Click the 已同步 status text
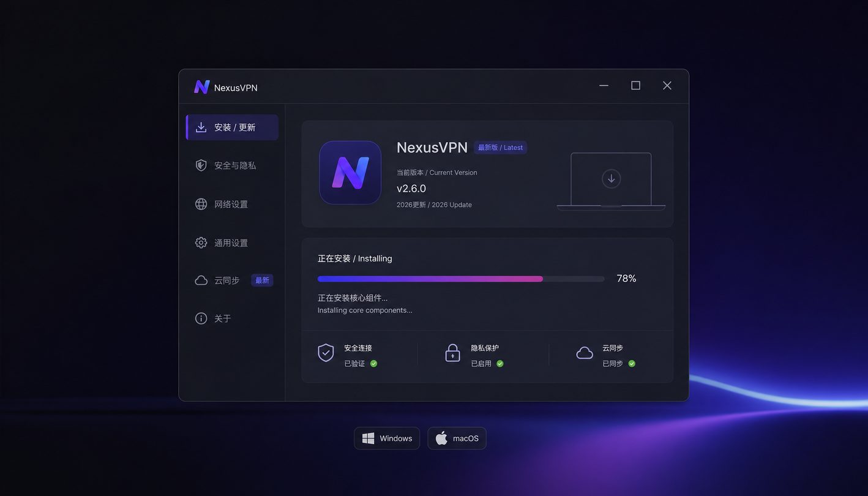This screenshot has height=496, width=868. pos(613,364)
